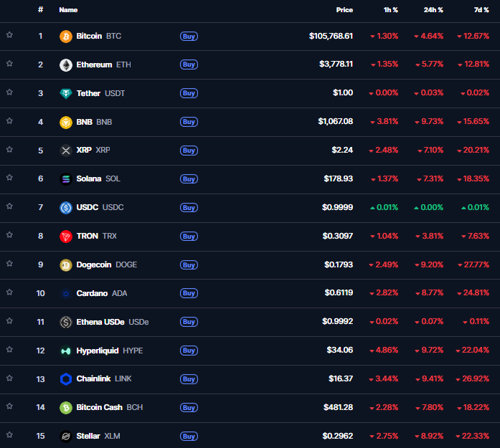Sort by Name column header
The image size is (500, 448).
click(68, 10)
